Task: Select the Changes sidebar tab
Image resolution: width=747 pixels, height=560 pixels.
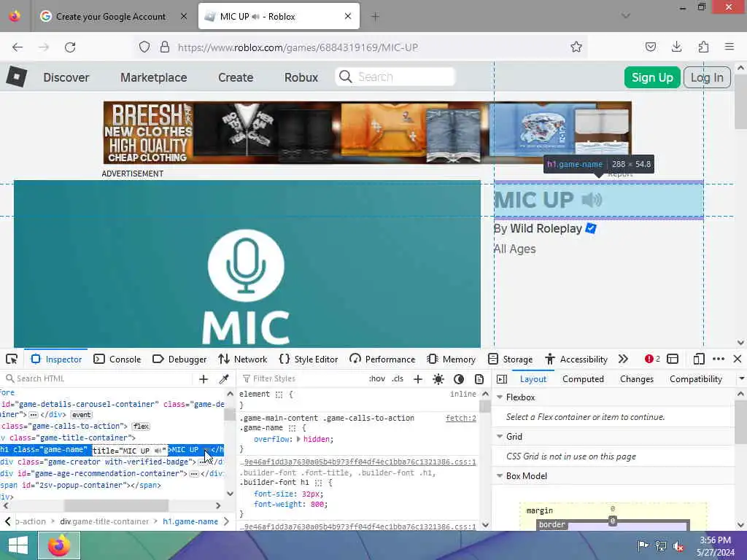Action: coord(636,379)
